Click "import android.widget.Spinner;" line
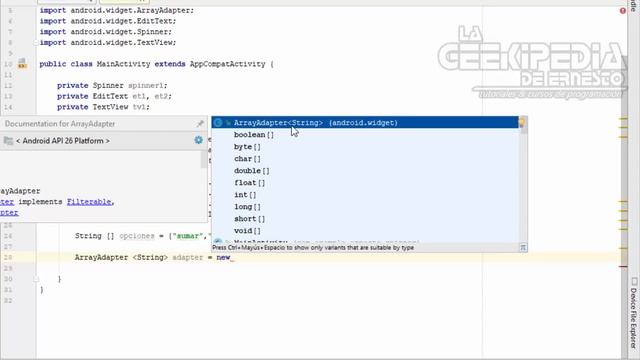This screenshot has width=640, height=360. pyautogui.click(x=106, y=32)
